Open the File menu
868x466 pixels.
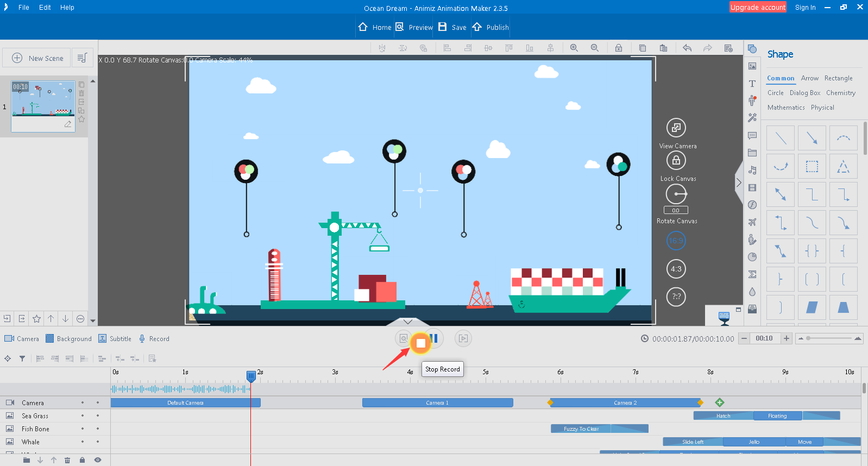click(24, 8)
